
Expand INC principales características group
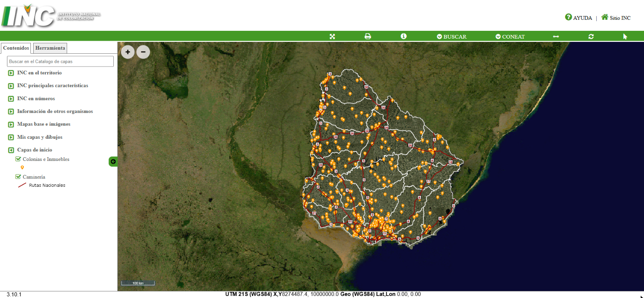click(11, 86)
